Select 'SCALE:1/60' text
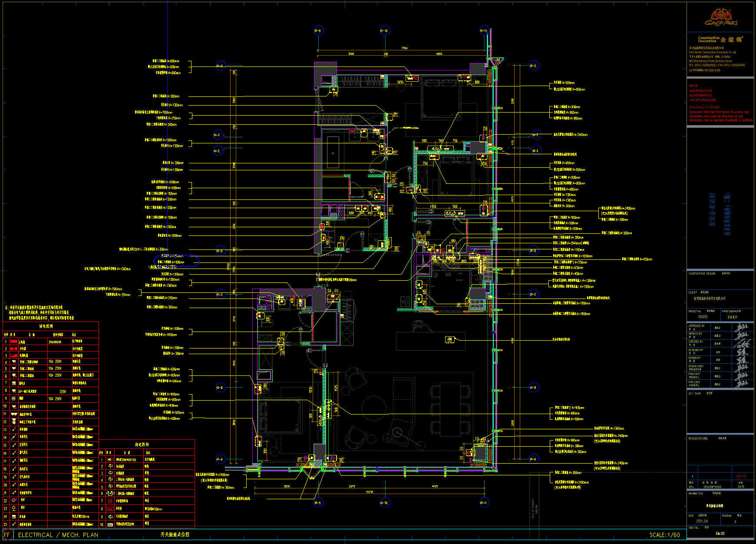This screenshot has width=756, height=544. coord(664,535)
